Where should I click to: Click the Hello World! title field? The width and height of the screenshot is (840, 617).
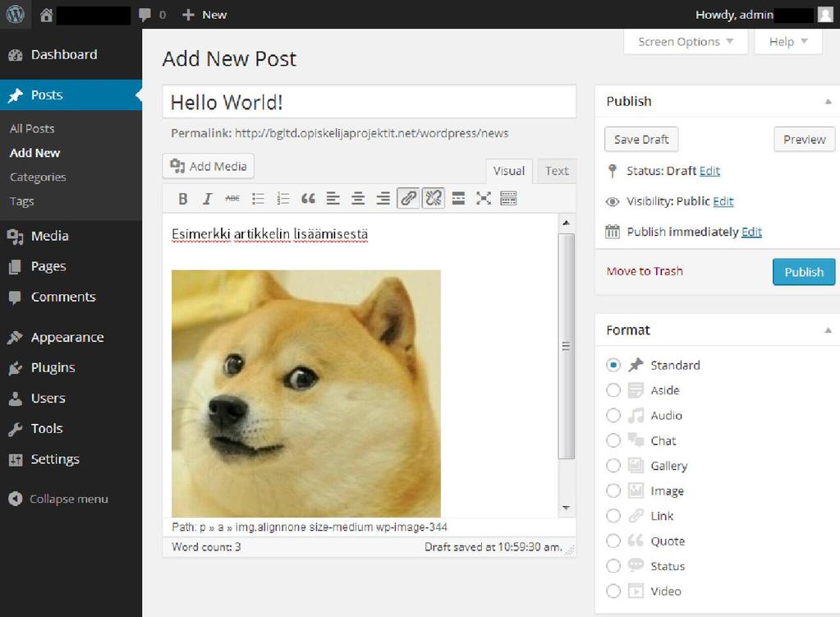pyautogui.click(x=370, y=102)
